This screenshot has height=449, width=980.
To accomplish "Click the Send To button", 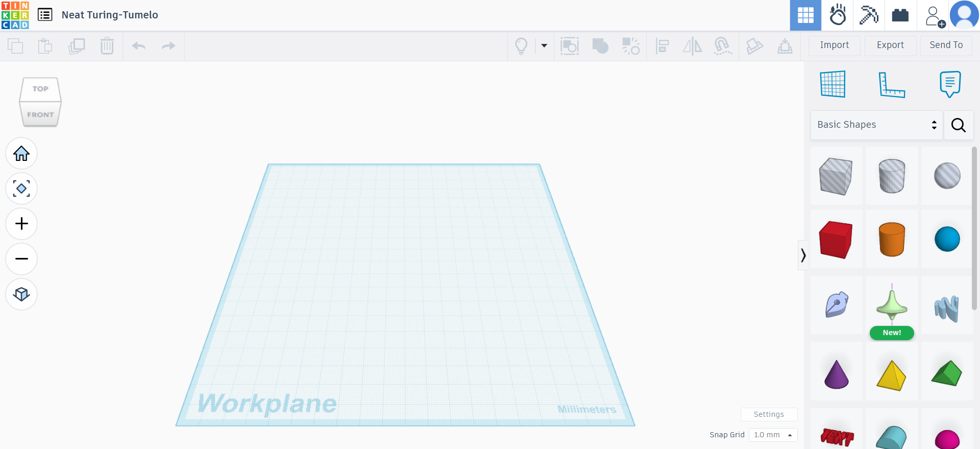I will 946,45.
